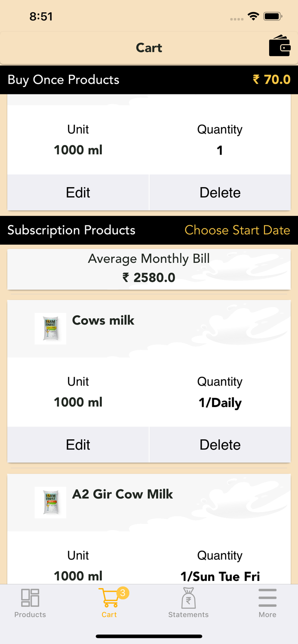Tap the cart badge showing 3 items
298x644 pixels.
(x=123, y=593)
